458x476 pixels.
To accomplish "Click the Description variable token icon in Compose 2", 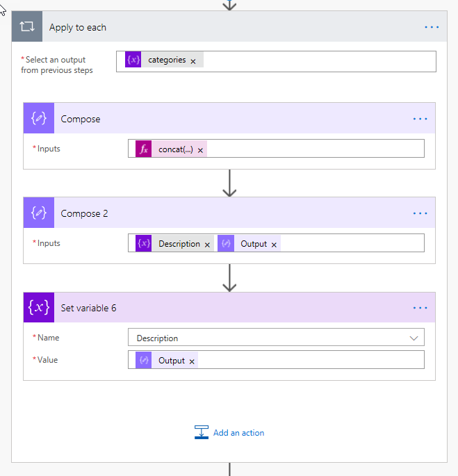I will pos(144,244).
